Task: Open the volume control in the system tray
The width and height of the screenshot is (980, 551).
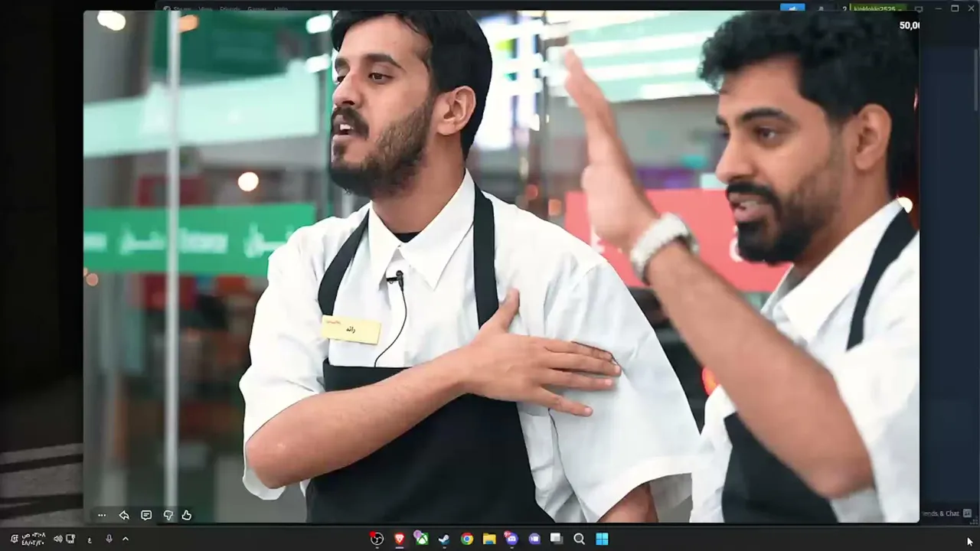Action: (x=58, y=539)
